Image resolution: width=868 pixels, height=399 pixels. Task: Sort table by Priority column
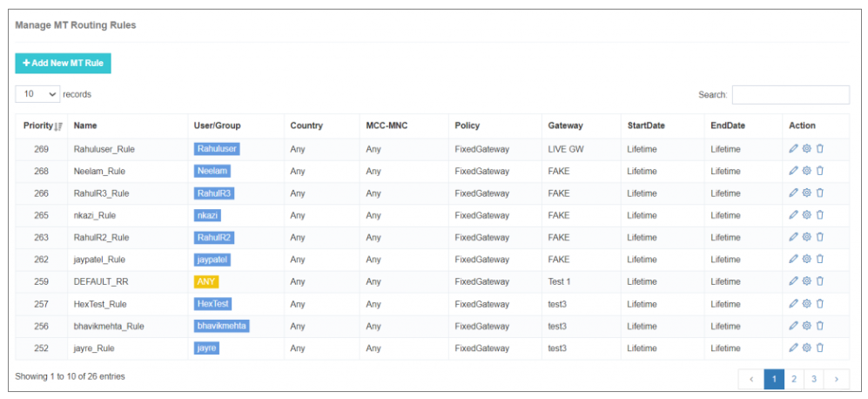[42, 125]
